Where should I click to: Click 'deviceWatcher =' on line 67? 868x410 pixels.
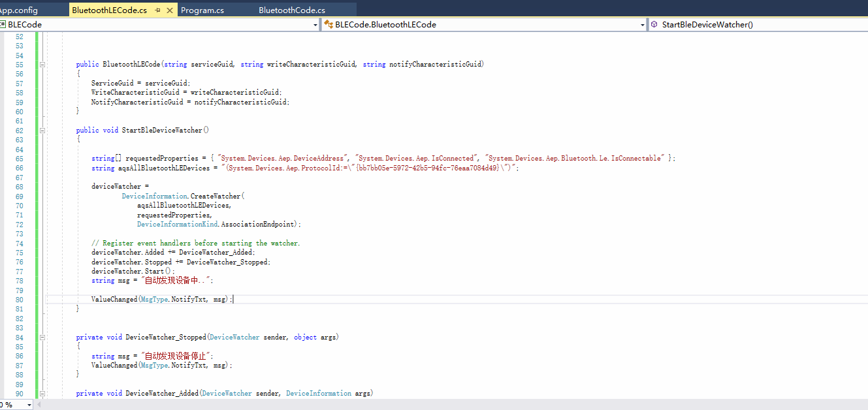click(x=120, y=187)
